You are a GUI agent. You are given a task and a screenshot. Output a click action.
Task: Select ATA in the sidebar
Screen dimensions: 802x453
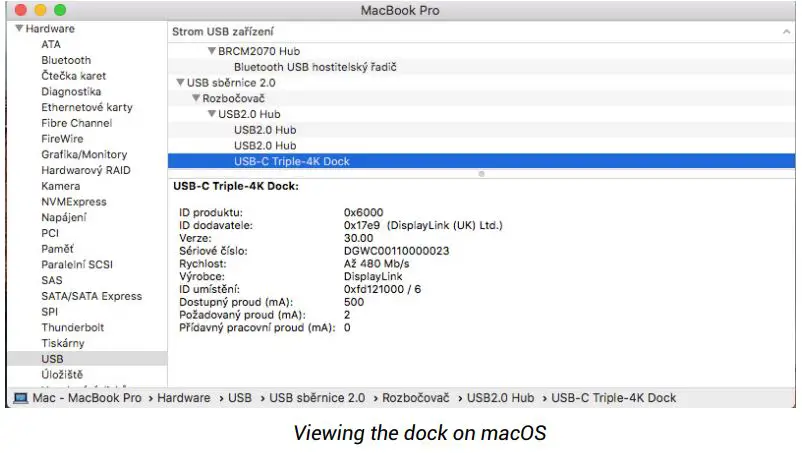click(51, 44)
